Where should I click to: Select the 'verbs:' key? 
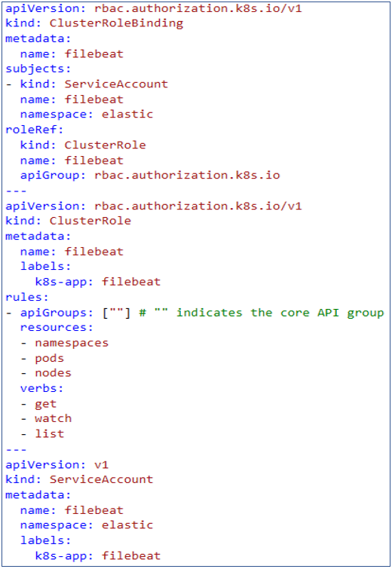pyautogui.click(x=41, y=389)
